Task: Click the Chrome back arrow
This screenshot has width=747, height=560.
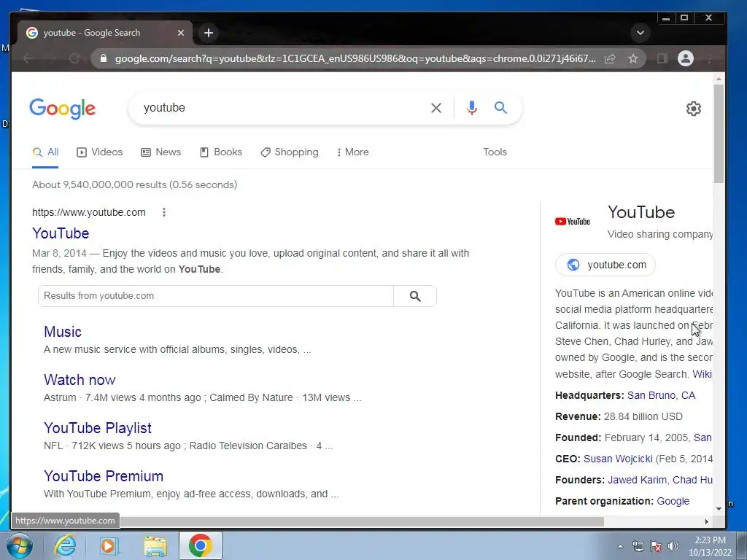Action: (x=28, y=58)
